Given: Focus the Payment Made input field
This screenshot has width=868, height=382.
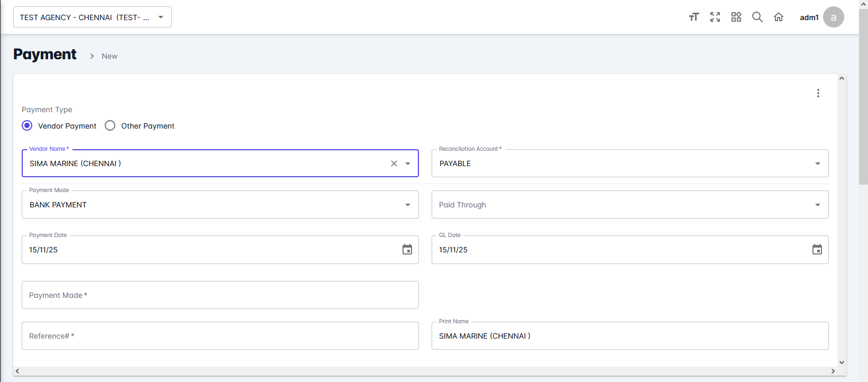Looking at the screenshot, I should click(220, 295).
